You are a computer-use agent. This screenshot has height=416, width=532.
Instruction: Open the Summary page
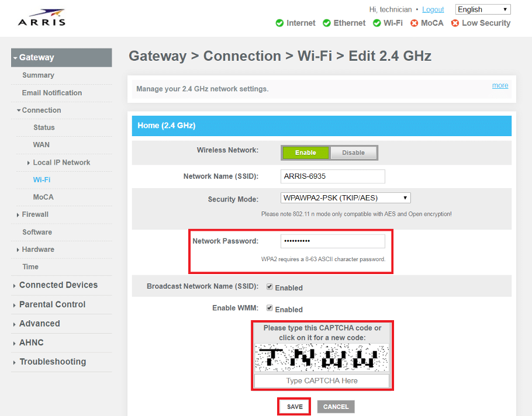[39, 75]
